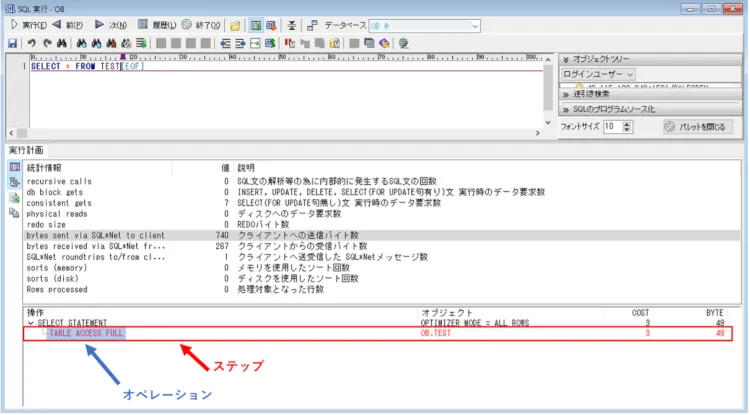
Task: Click the gray binoculars search icon
Action: pos(126,44)
